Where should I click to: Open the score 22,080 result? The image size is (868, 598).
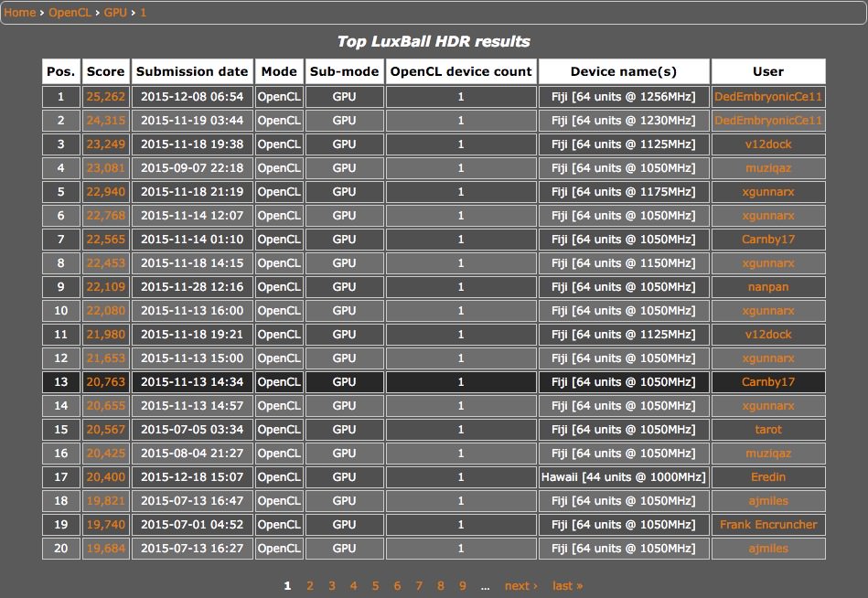[106, 310]
